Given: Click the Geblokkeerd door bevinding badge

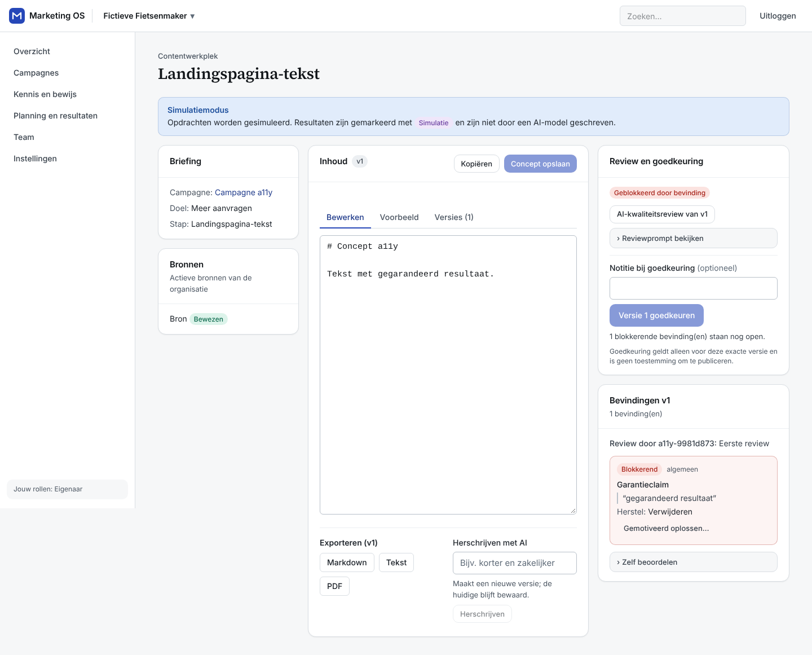Looking at the screenshot, I should point(660,193).
